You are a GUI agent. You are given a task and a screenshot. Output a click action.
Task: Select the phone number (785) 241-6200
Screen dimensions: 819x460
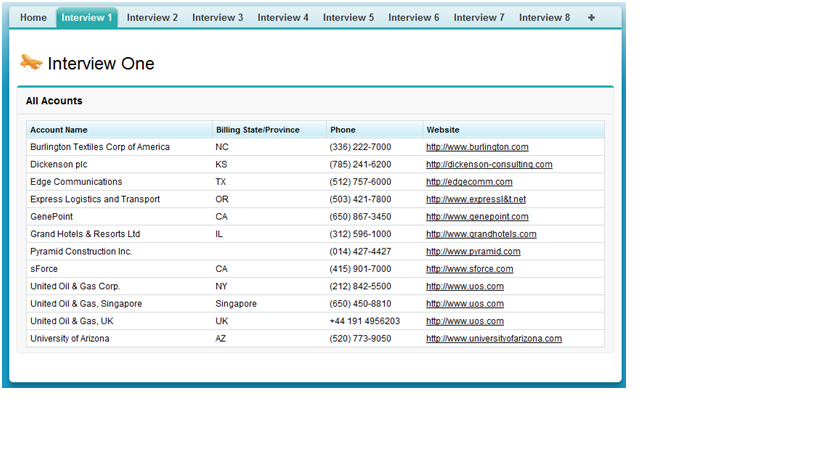[x=360, y=164]
